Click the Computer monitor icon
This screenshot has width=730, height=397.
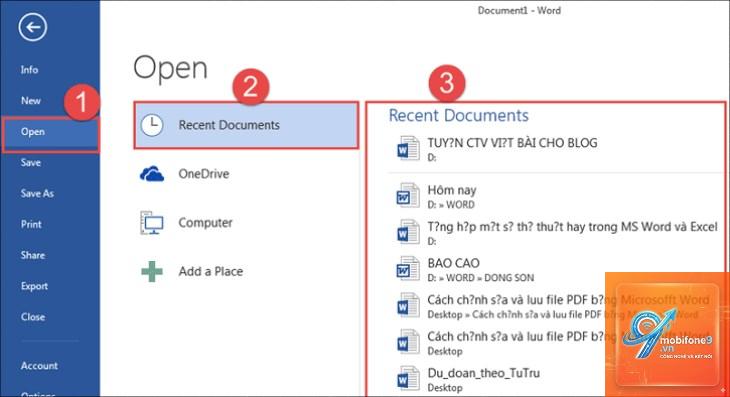coord(152,222)
